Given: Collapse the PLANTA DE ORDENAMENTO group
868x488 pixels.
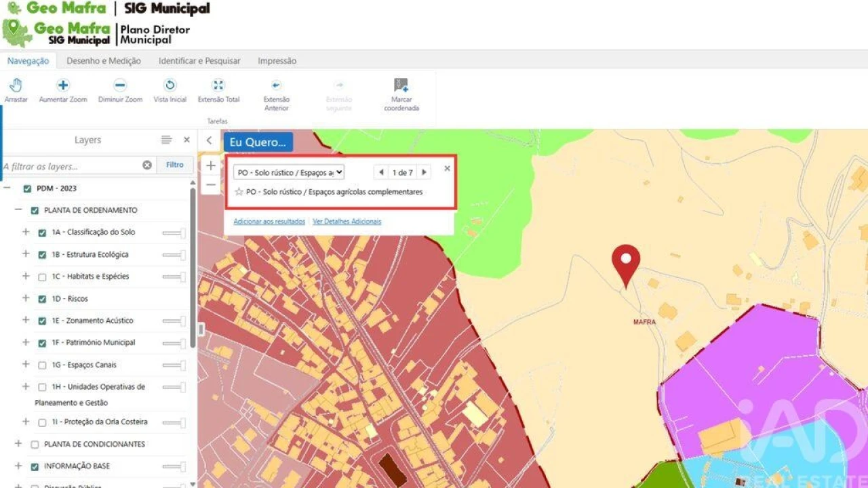Looking at the screenshot, I should pos(18,210).
